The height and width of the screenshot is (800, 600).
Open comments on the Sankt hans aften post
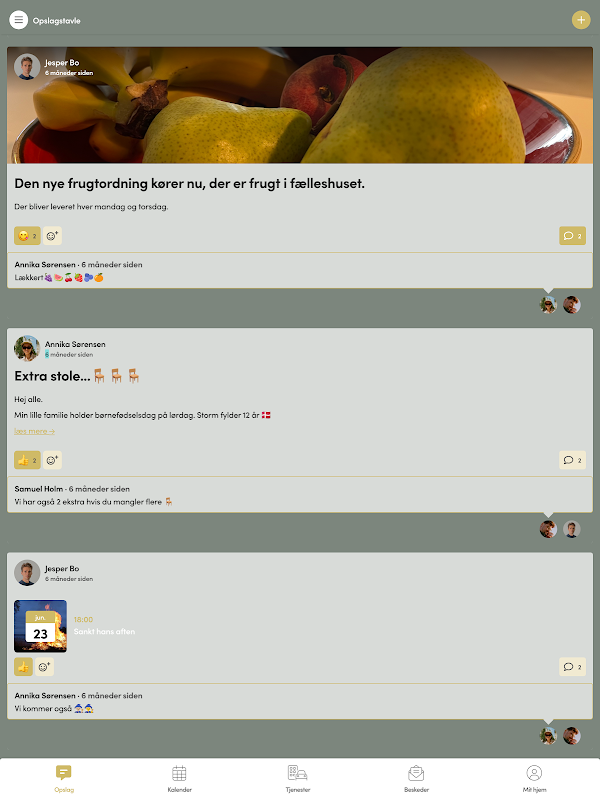[572, 667]
